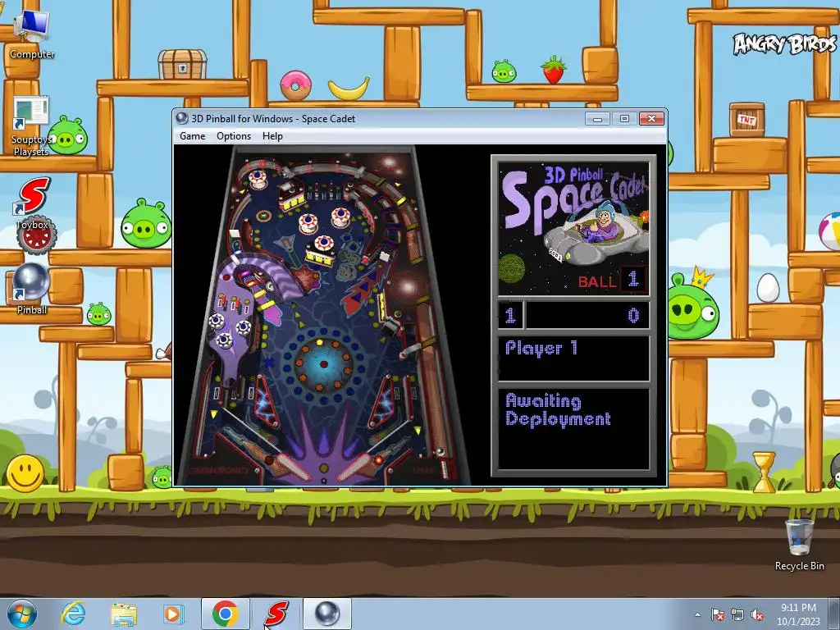Open the clock showing 9:11 PM
This screenshot has height=630, width=840.
[x=798, y=614]
